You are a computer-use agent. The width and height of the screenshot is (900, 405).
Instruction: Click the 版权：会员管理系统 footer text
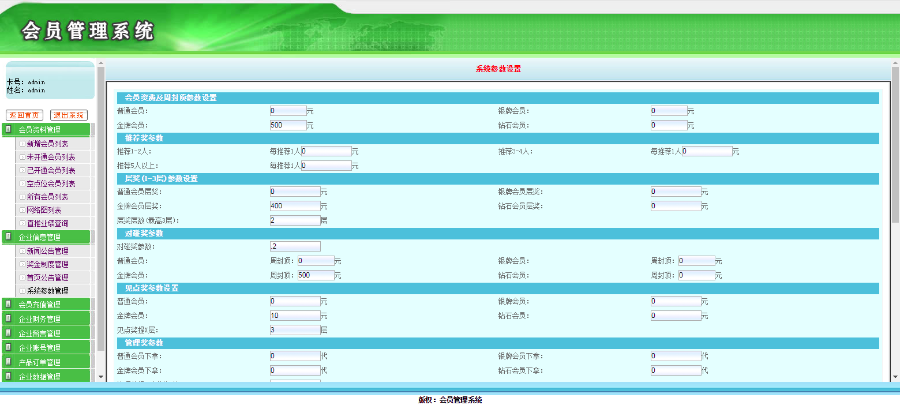(x=450, y=400)
